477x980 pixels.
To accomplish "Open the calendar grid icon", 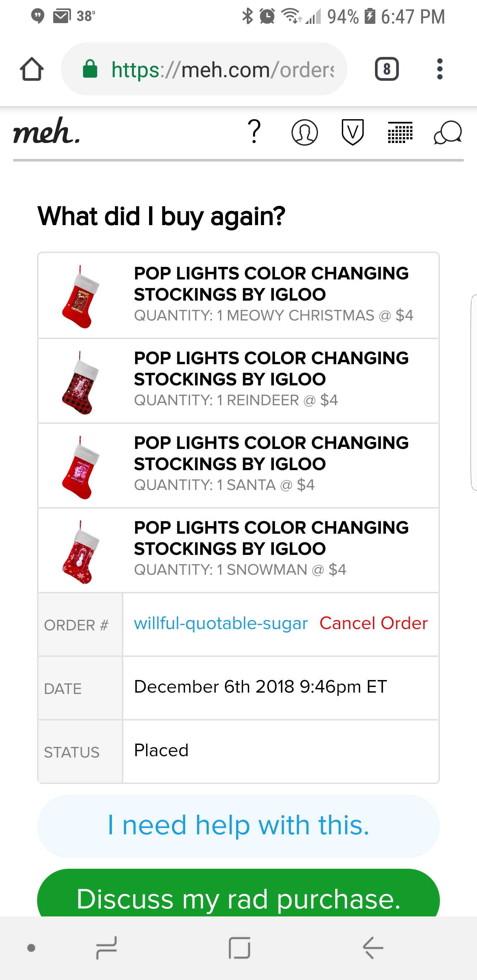I will 400,132.
